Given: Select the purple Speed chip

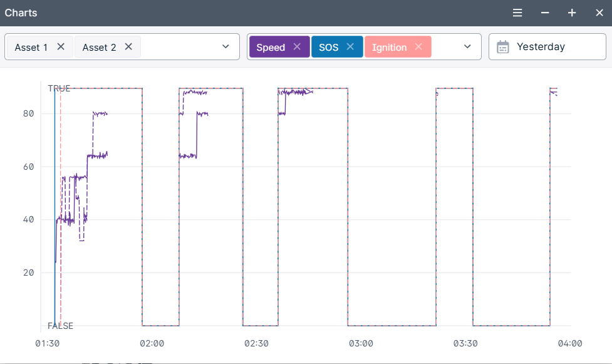Looking at the screenshot, I should (x=271, y=47).
